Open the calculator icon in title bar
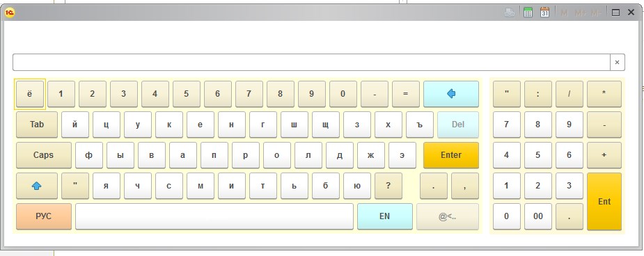The image size is (644, 256). [x=528, y=13]
